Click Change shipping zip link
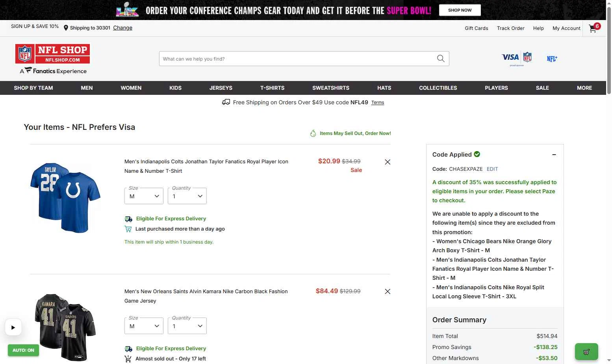Screen dimensions: 612x364 pos(122,28)
